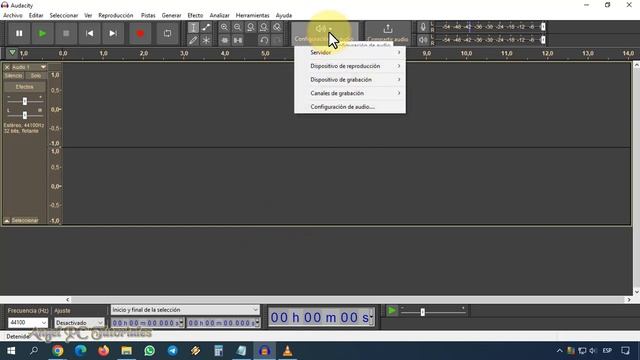Toggle Solo on Audio 1 track
This screenshot has height=360, width=640.
point(36,76)
